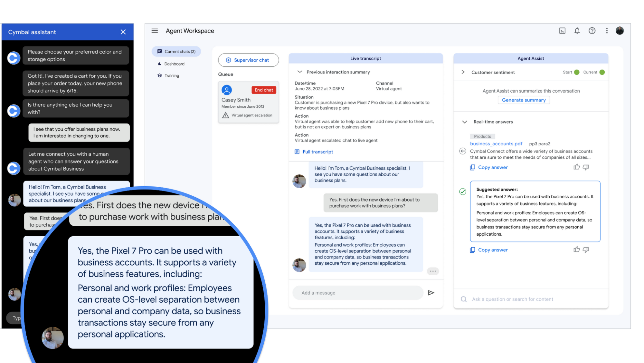The image size is (644, 363).
Task: Click the left arrow icon beside Cymbal Connect answer
Action: 462,151
